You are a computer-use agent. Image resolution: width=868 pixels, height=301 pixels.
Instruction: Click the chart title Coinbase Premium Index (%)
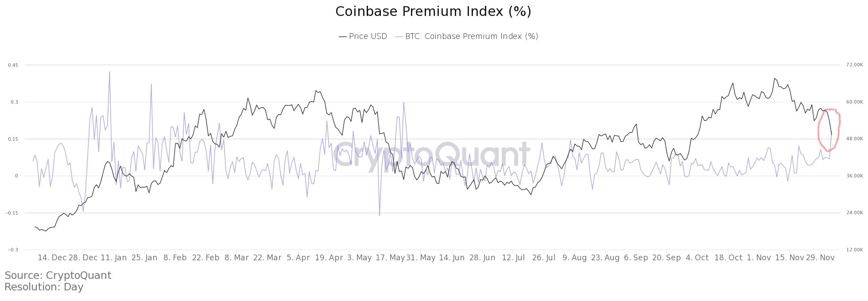tap(433, 12)
